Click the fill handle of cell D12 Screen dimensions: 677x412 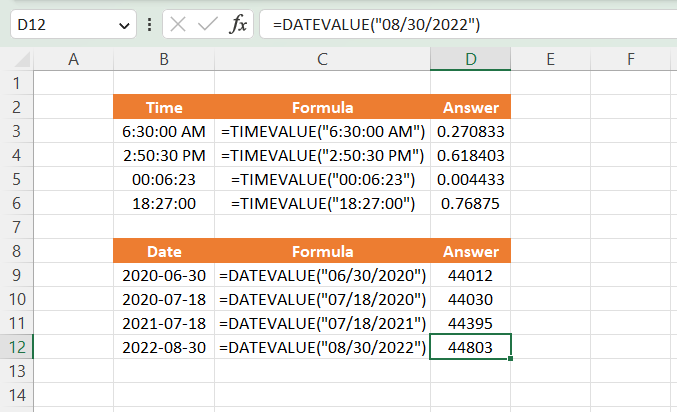(x=511, y=358)
